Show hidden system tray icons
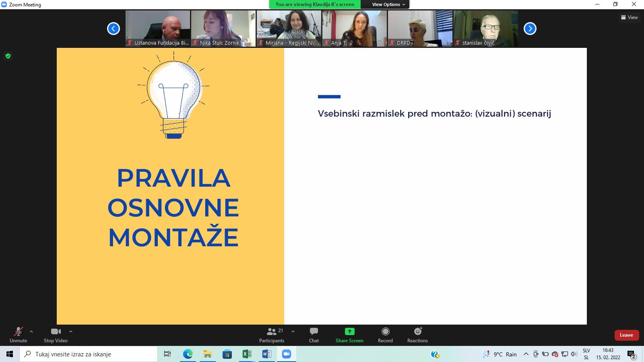 tap(526, 354)
